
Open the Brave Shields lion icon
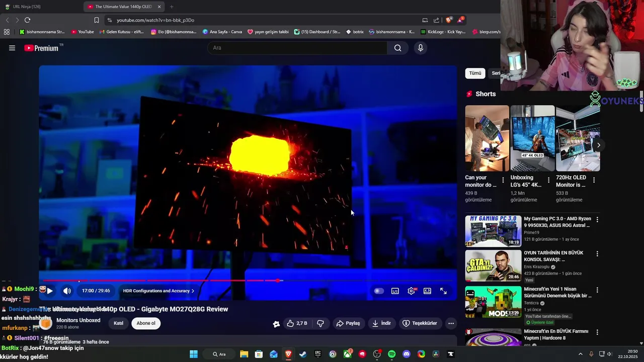[449, 20]
